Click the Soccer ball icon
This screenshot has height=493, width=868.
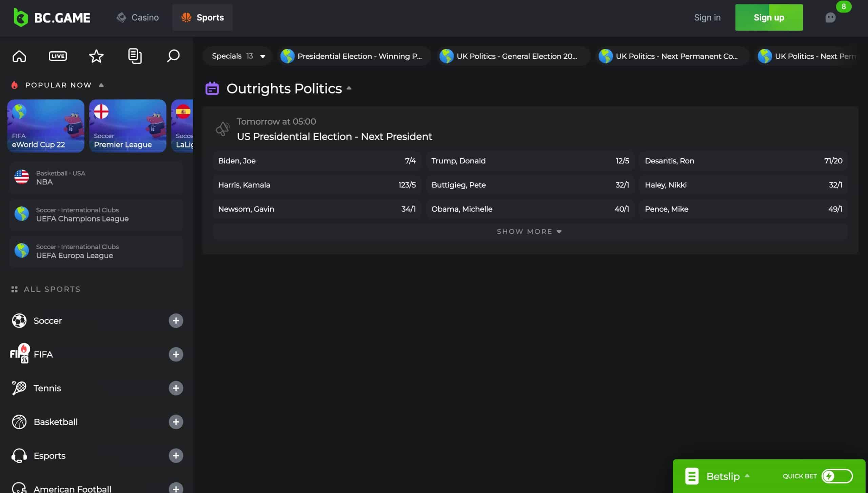(19, 321)
